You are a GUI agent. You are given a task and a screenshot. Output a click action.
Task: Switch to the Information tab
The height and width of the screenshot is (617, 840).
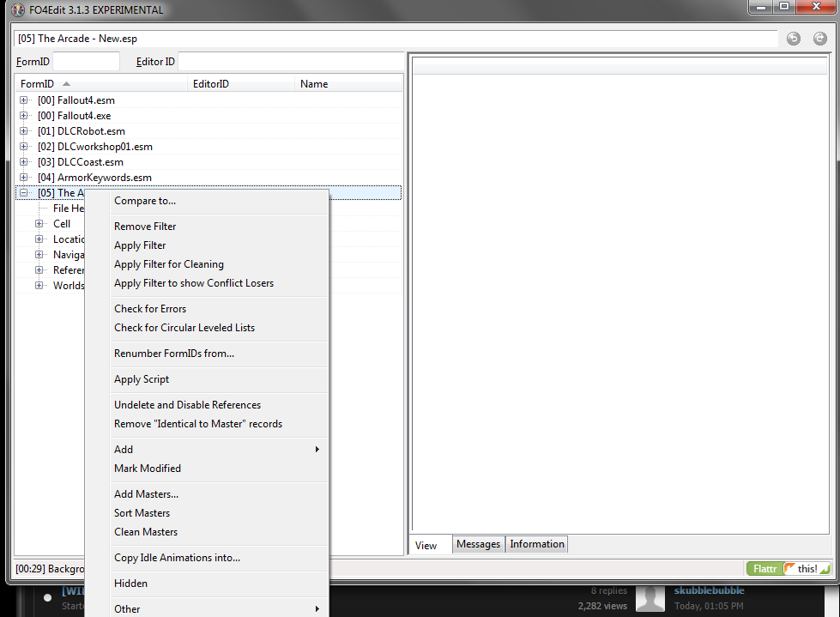pos(536,543)
